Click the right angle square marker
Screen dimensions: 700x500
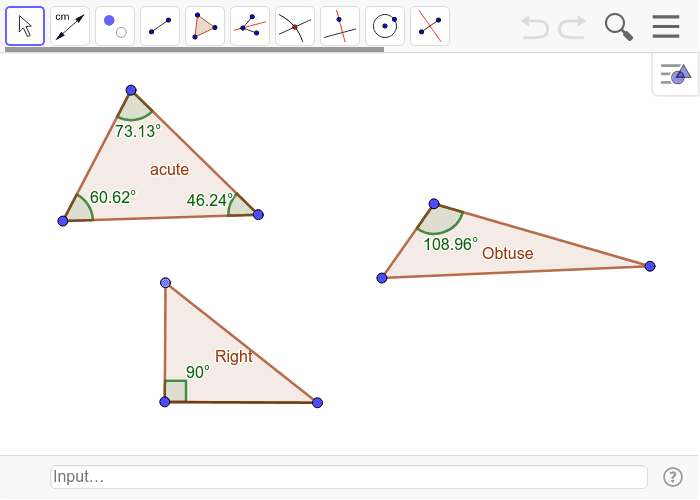tap(176, 391)
